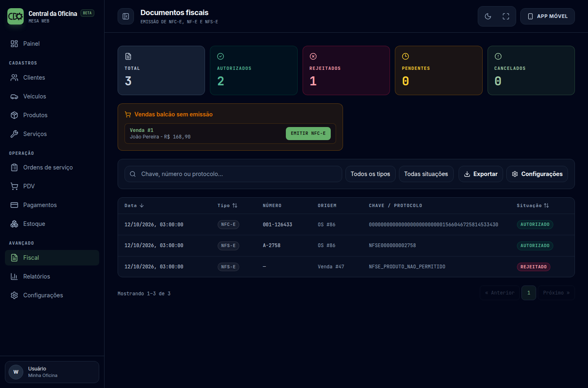Open Pagamentos in the sidebar
Screen dimensions: 588x388
(52, 205)
